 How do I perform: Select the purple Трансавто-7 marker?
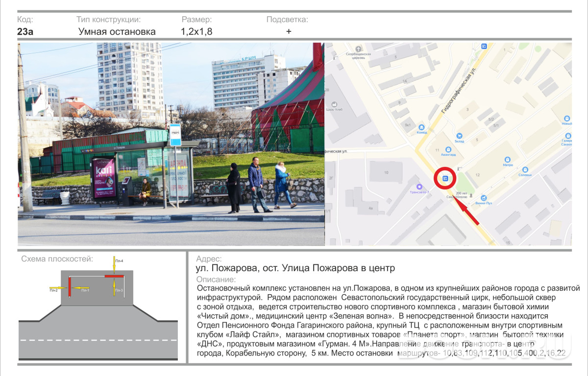click(419, 187)
